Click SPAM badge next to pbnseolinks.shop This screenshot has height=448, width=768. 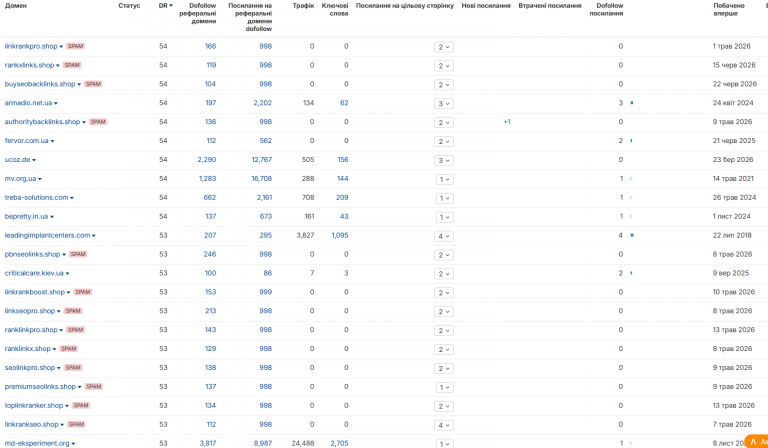pos(78,254)
